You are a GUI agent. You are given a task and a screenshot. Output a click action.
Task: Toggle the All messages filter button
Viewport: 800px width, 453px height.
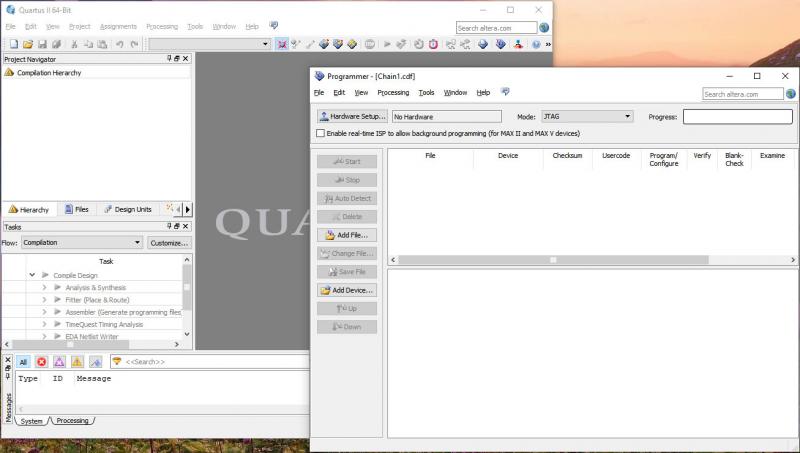coord(23,361)
